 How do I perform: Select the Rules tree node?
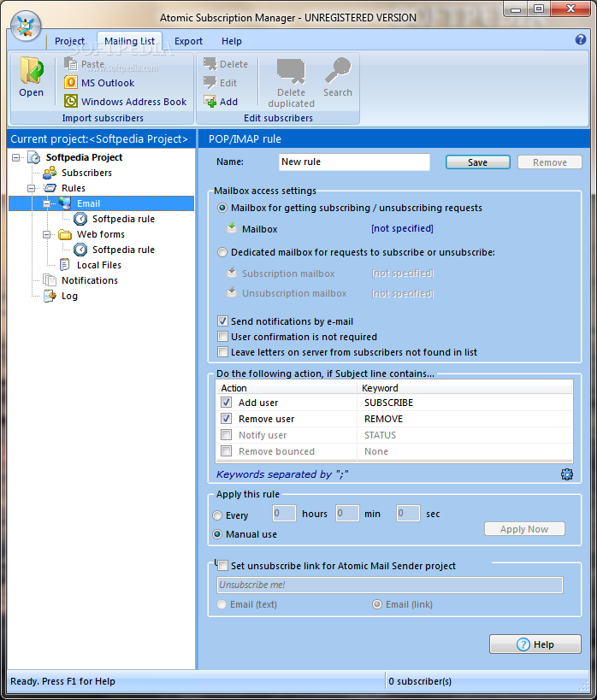coord(74,188)
